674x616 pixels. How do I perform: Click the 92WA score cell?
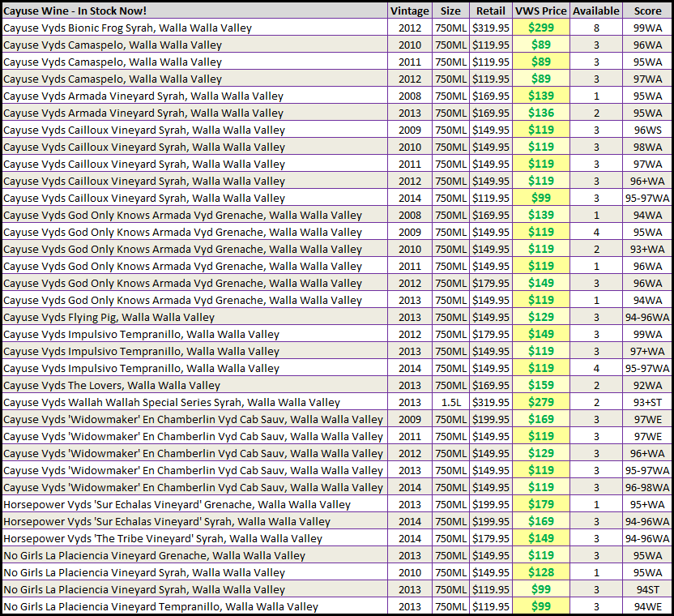[647, 386]
